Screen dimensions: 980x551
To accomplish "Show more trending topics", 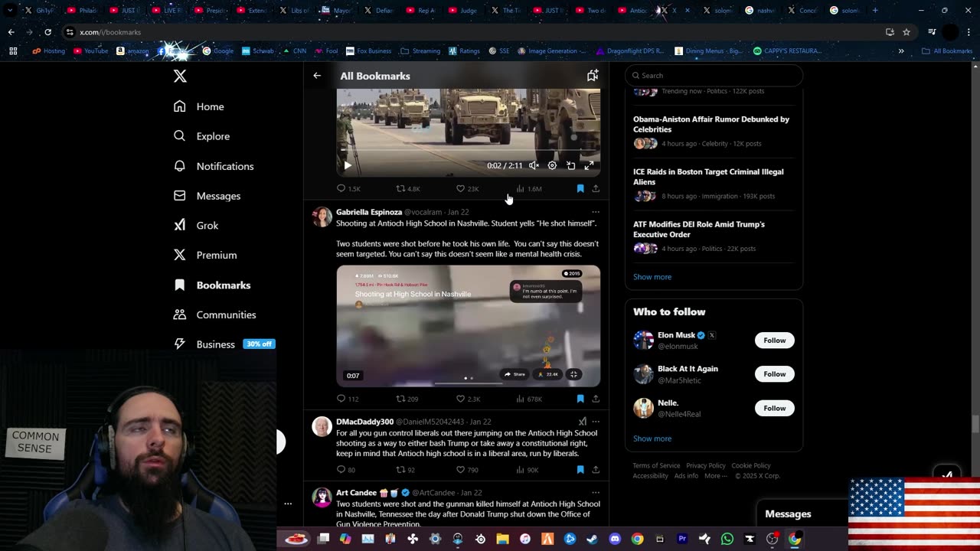I will 652,277.
